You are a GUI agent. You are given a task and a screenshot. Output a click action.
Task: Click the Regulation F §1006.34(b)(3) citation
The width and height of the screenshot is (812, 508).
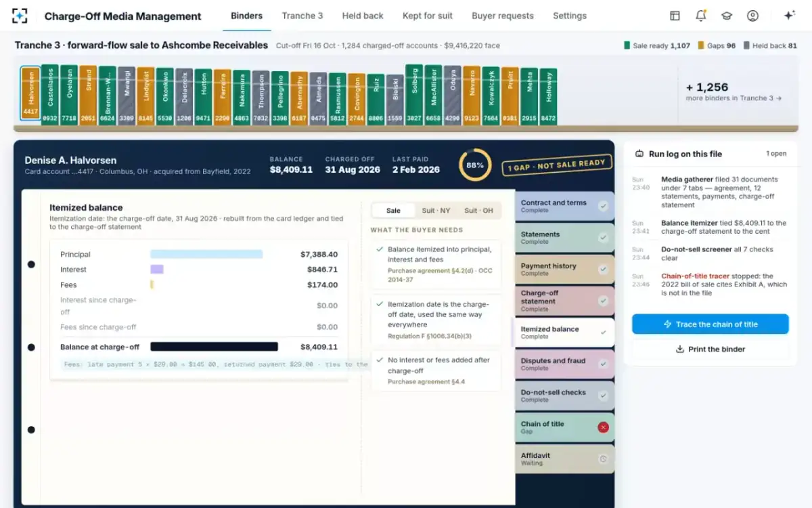[430, 336]
